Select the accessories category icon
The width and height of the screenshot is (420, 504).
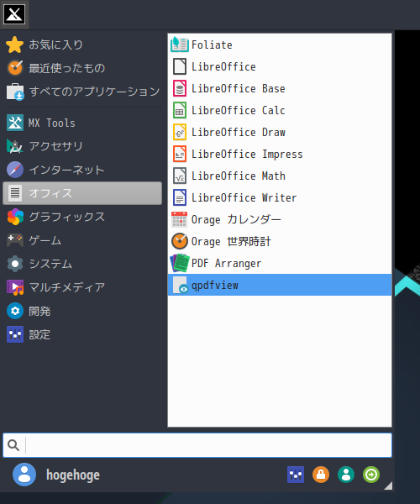click(x=15, y=146)
